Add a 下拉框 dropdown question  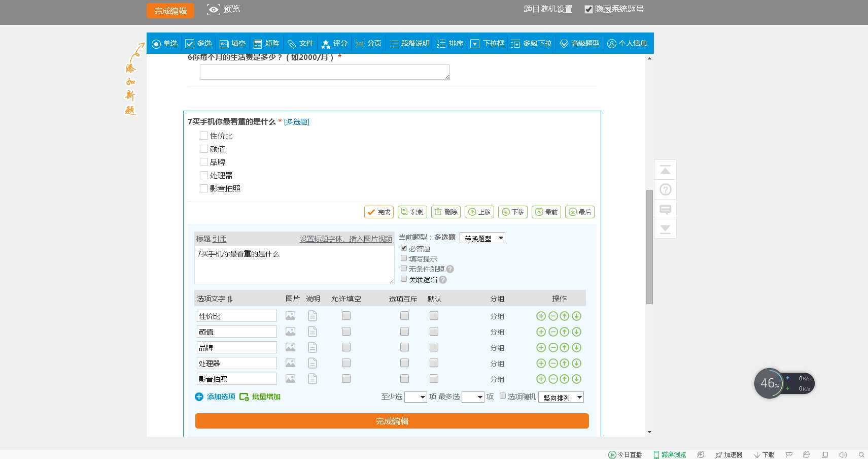(488, 44)
